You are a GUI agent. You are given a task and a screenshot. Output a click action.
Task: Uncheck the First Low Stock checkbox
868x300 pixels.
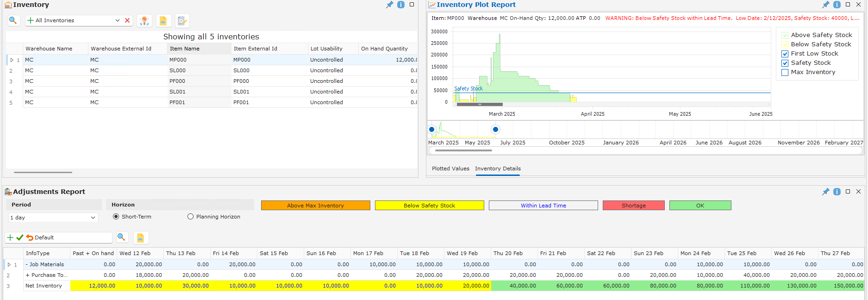click(x=785, y=54)
